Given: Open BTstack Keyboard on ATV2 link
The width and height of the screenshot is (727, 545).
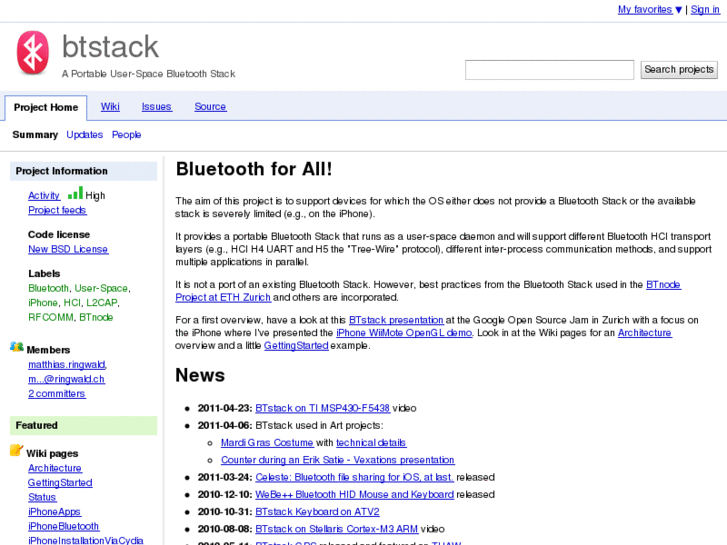Looking at the screenshot, I should 318,512.
